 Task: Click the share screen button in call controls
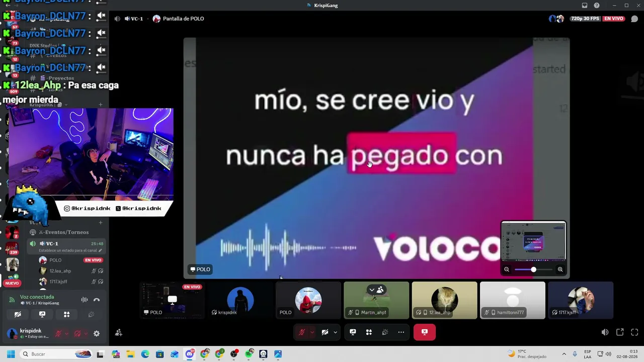353,332
